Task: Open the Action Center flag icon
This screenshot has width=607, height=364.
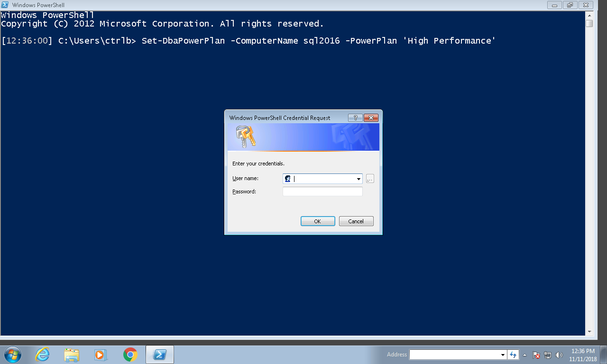Action: pyautogui.click(x=536, y=354)
